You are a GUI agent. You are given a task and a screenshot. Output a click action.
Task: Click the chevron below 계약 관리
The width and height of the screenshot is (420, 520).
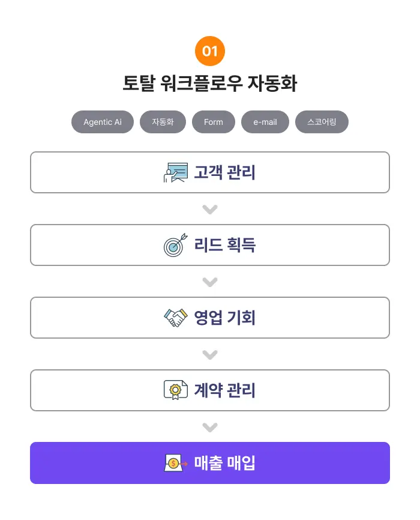210,427
